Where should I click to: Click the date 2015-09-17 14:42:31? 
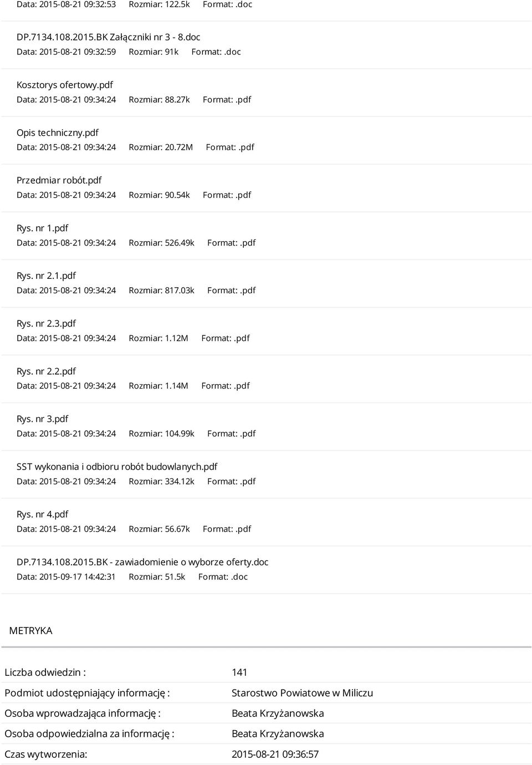77,577
